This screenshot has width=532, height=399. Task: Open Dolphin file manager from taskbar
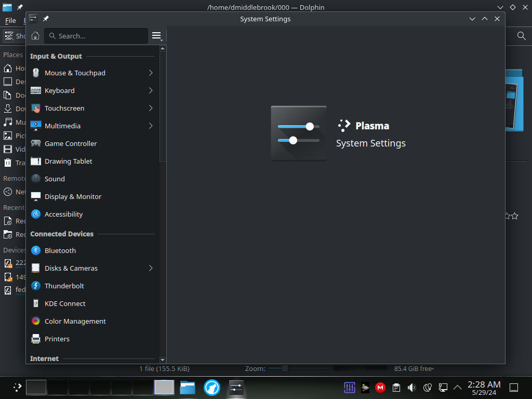pos(187,388)
